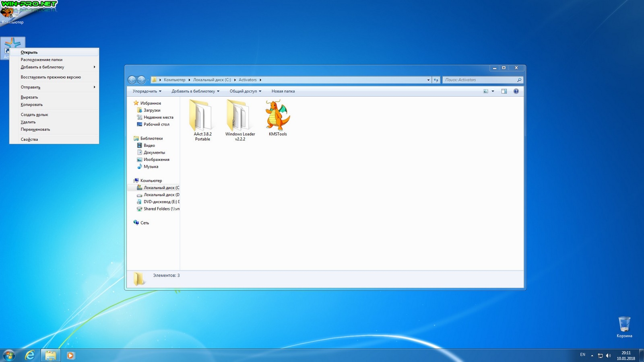Go to Рабочий стол in the navigation pane
This screenshot has height=362, width=644.
(x=156, y=124)
